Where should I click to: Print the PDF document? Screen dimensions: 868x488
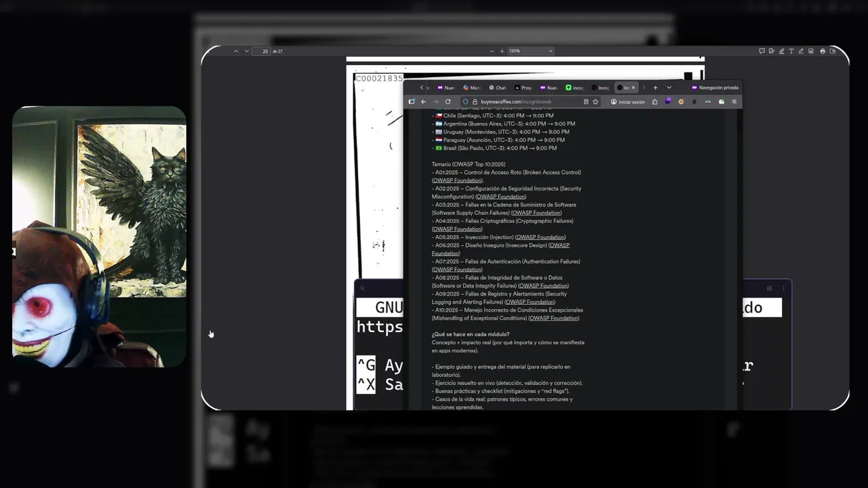point(823,51)
